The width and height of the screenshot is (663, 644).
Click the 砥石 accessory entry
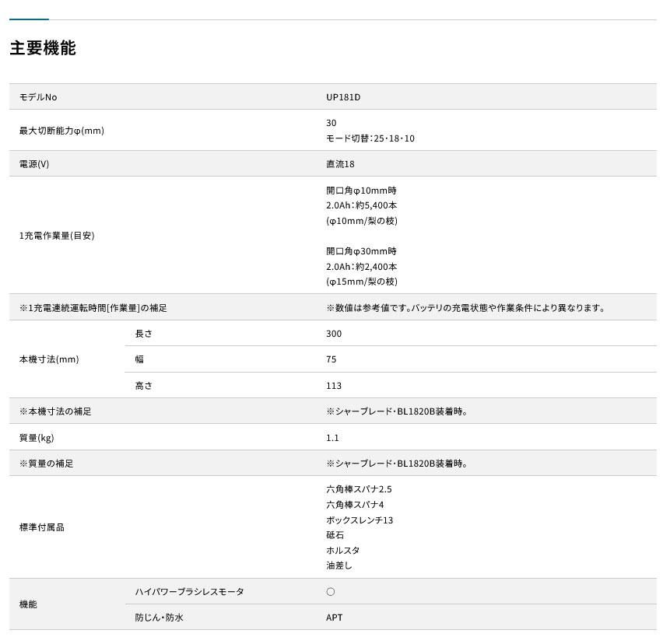click(335, 535)
